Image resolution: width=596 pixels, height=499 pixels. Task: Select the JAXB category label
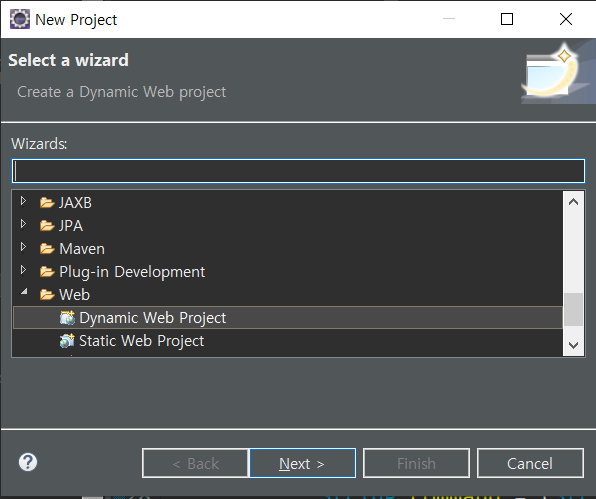pos(75,203)
